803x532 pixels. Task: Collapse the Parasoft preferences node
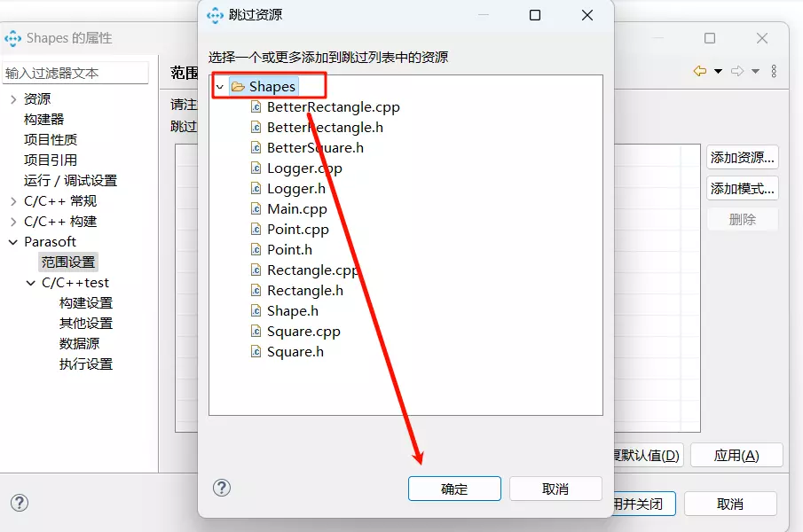[13, 242]
